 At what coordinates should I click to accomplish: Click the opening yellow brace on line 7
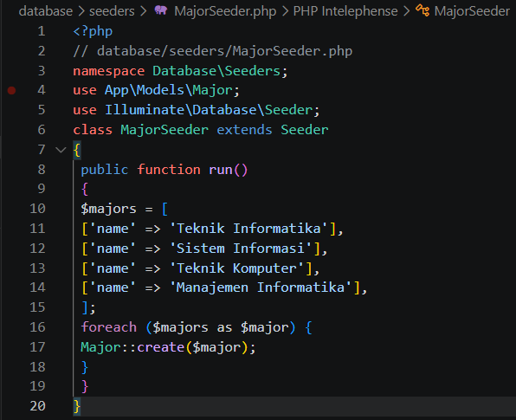[77, 150]
